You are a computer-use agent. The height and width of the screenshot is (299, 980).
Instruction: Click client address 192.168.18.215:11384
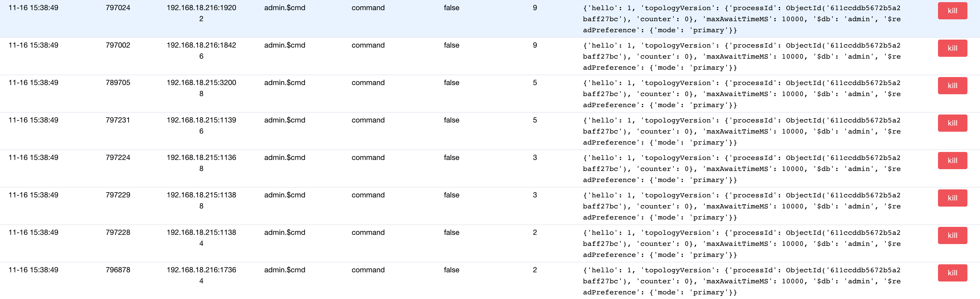(201, 238)
